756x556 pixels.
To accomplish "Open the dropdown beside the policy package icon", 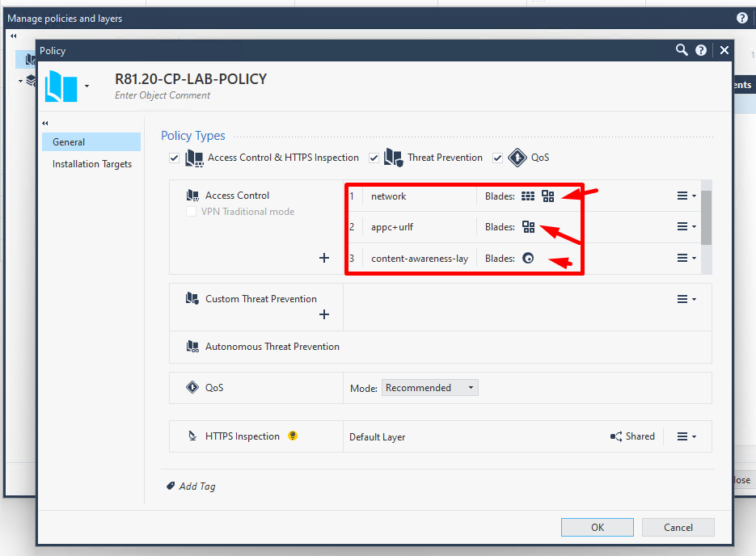I will point(87,86).
